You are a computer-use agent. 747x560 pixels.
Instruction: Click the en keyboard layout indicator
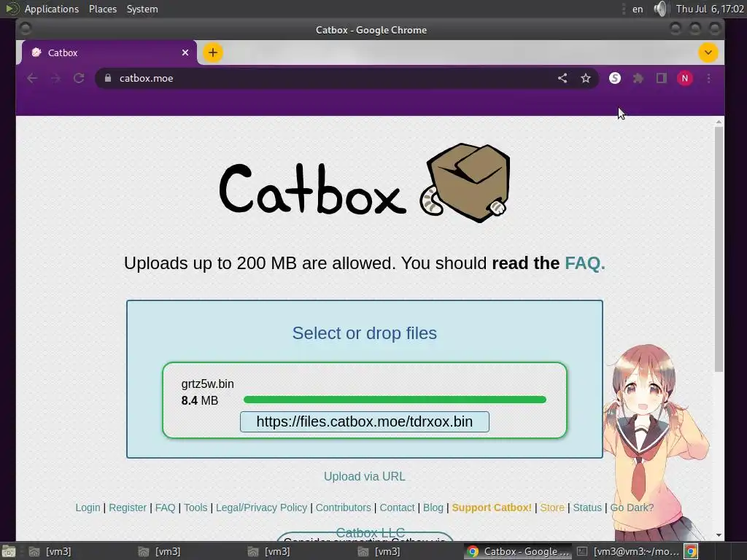[638, 9]
